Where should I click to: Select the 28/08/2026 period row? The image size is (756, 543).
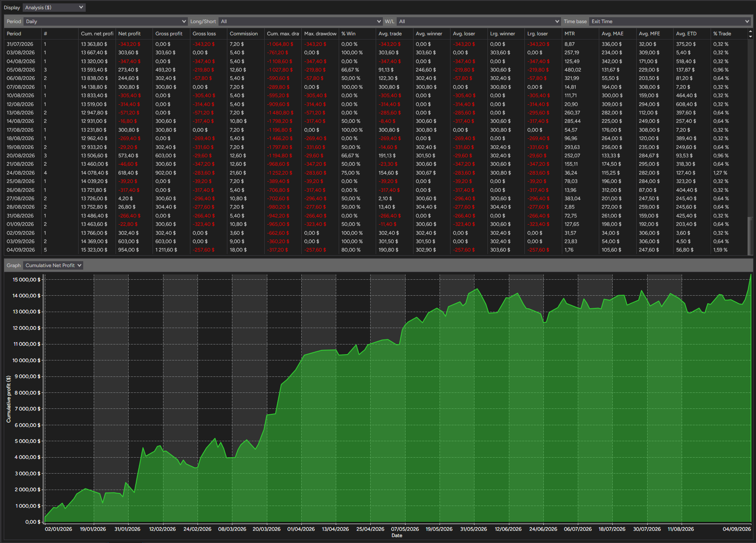point(376,207)
